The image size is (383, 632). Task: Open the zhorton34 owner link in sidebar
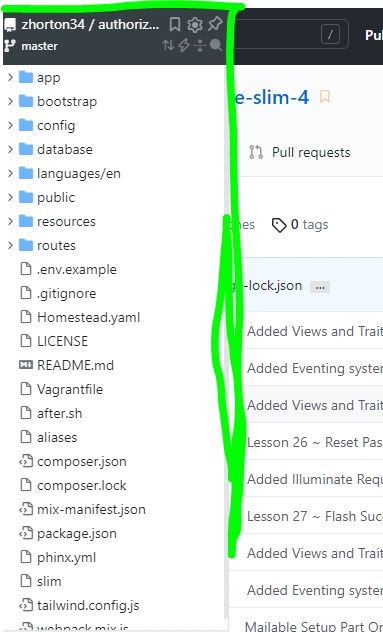click(x=53, y=25)
